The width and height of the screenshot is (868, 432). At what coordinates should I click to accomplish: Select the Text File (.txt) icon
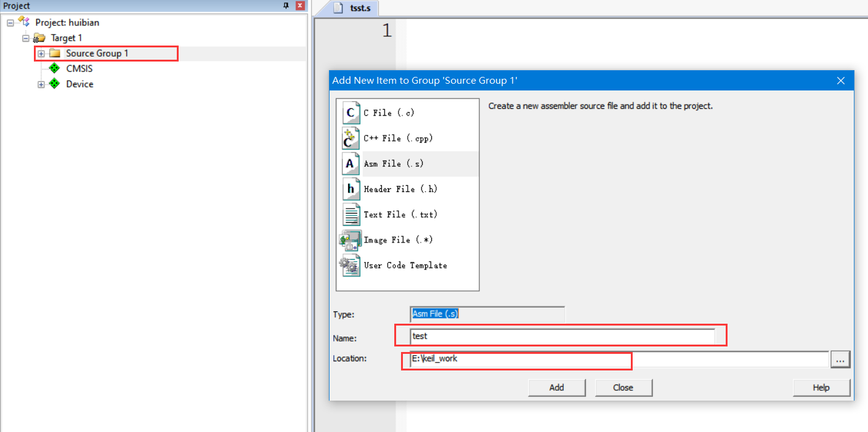point(351,214)
